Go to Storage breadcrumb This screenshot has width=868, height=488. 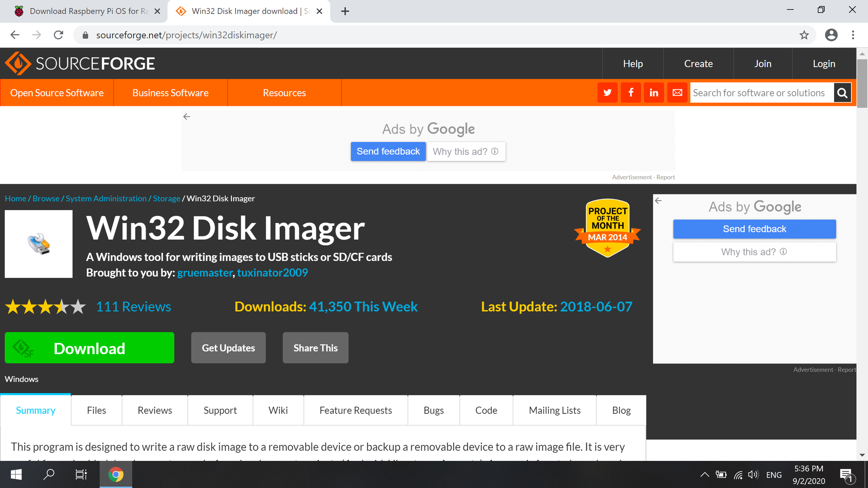[167, 198]
